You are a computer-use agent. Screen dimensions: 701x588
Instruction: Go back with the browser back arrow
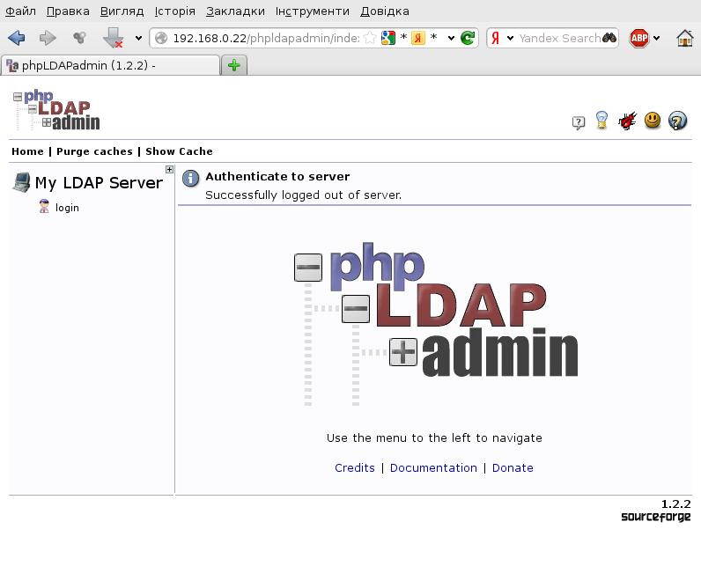(17, 38)
